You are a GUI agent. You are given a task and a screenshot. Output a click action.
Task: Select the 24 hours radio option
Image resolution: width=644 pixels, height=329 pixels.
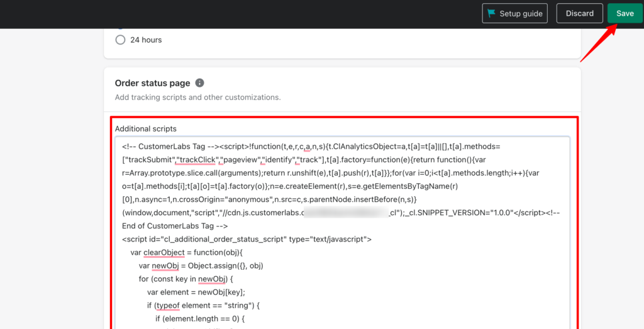120,40
